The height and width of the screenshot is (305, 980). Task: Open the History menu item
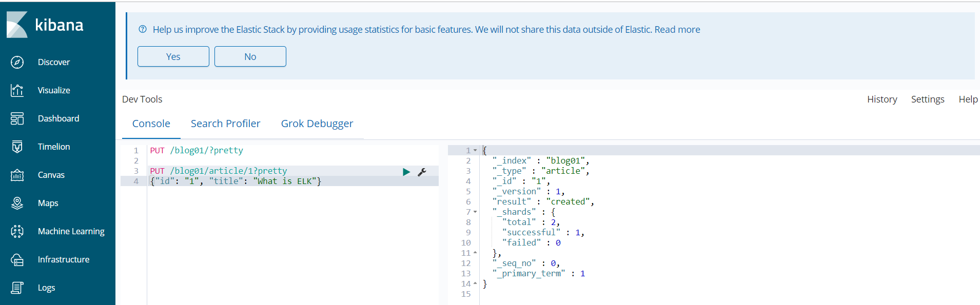(881, 99)
